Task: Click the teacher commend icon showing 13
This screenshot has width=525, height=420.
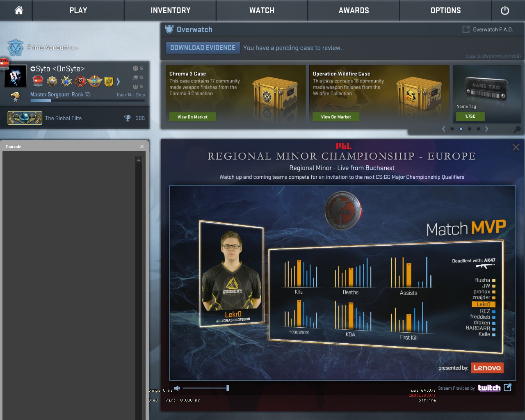Action: pyautogui.click(x=135, y=77)
